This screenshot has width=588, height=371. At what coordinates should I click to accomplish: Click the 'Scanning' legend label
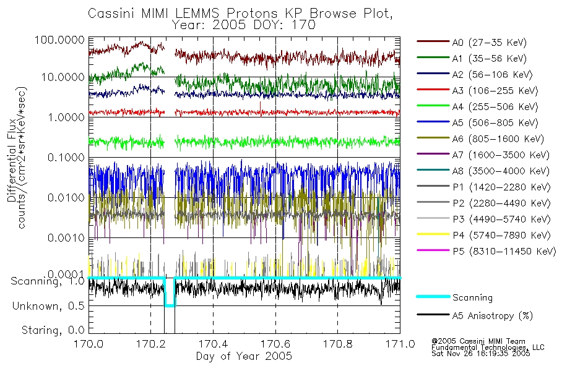472,298
